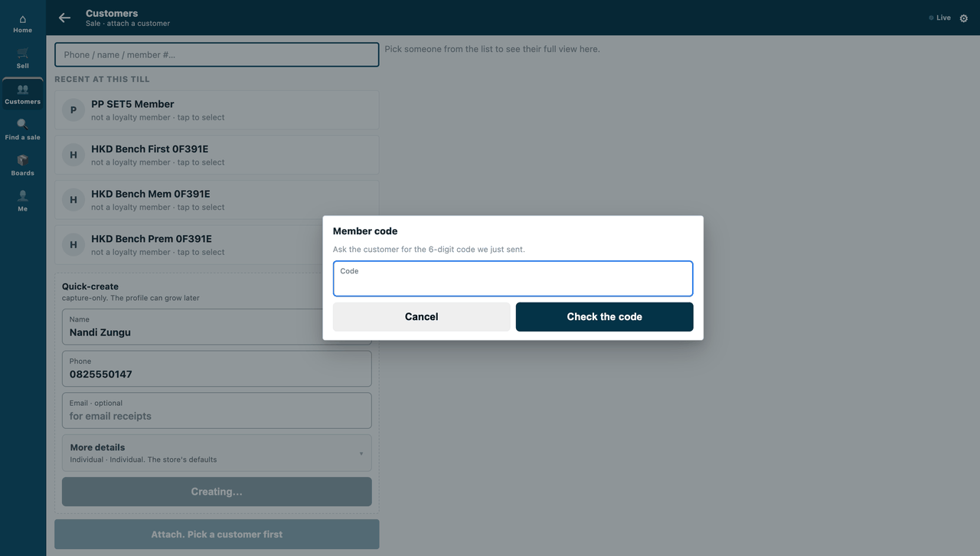Select the Customers sidebar icon

pos(22,89)
